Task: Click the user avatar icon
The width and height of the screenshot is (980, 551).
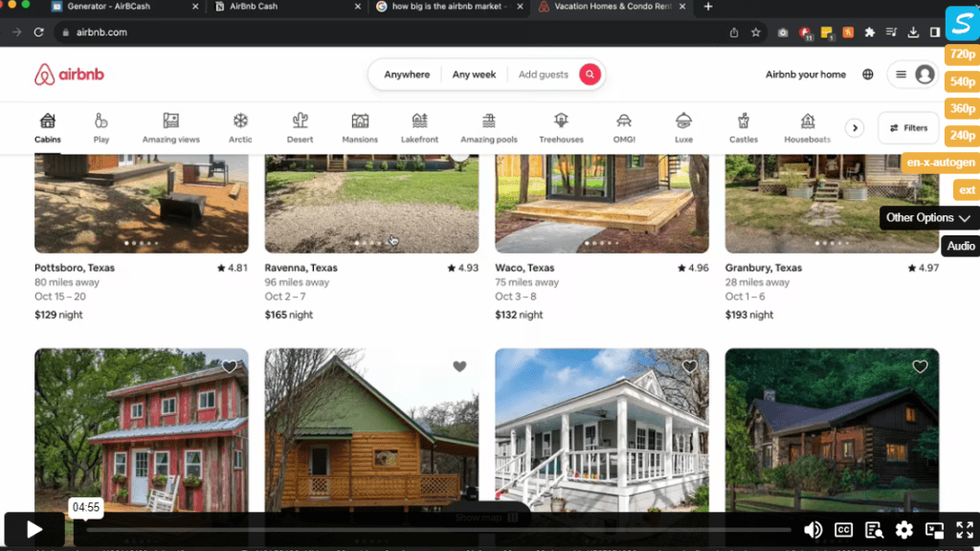Action: [x=924, y=75]
